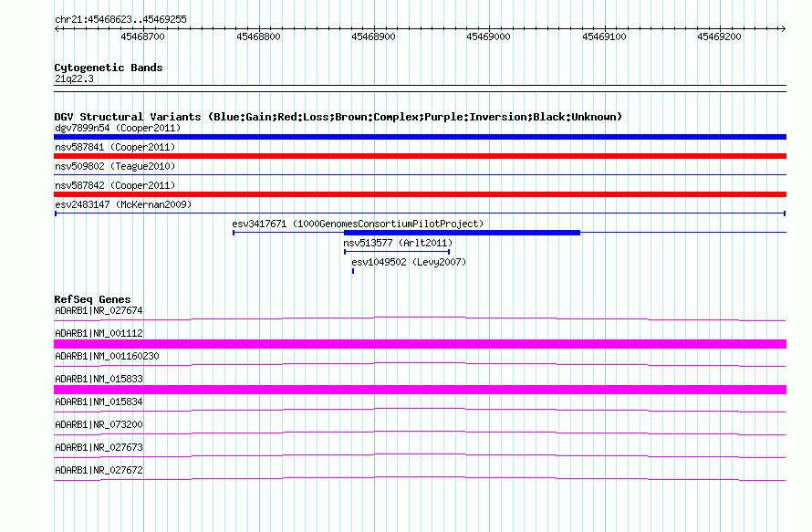Click the 45468700 ruler position label
Image resolution: width=812 pixels, height=532 pixels.
pos(142,37)
